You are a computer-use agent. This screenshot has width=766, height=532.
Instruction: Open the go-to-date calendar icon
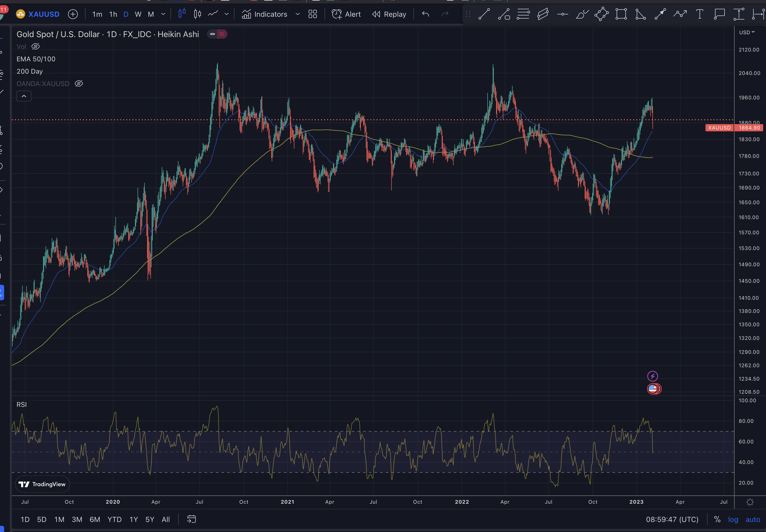coord(191,519)
